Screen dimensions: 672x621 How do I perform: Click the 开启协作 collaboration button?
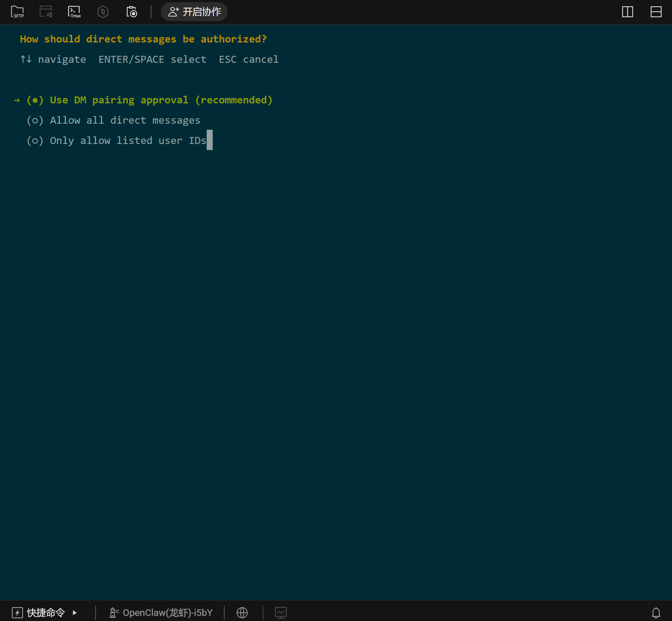tap(194, 12)
